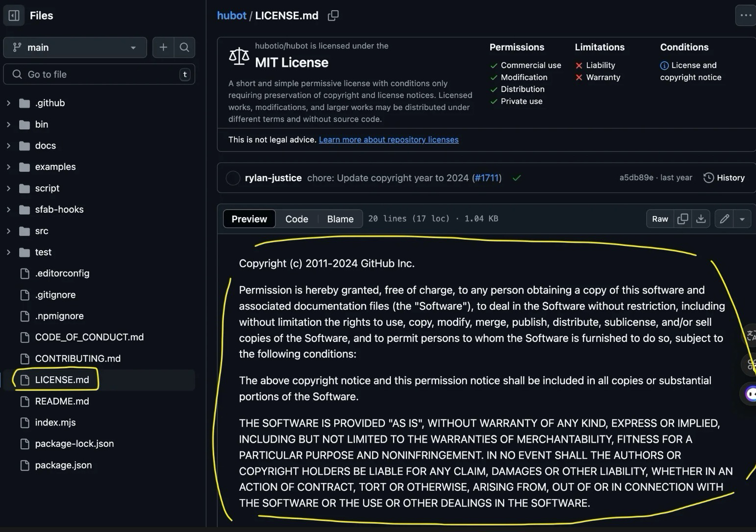Click the Raw button
This screenshot has height=532, width=756.
(660, 219)
